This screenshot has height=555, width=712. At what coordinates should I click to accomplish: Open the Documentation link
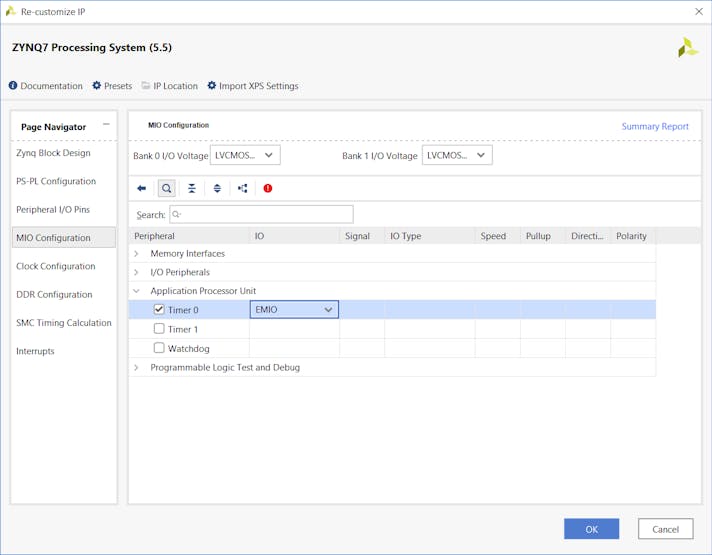51,86
